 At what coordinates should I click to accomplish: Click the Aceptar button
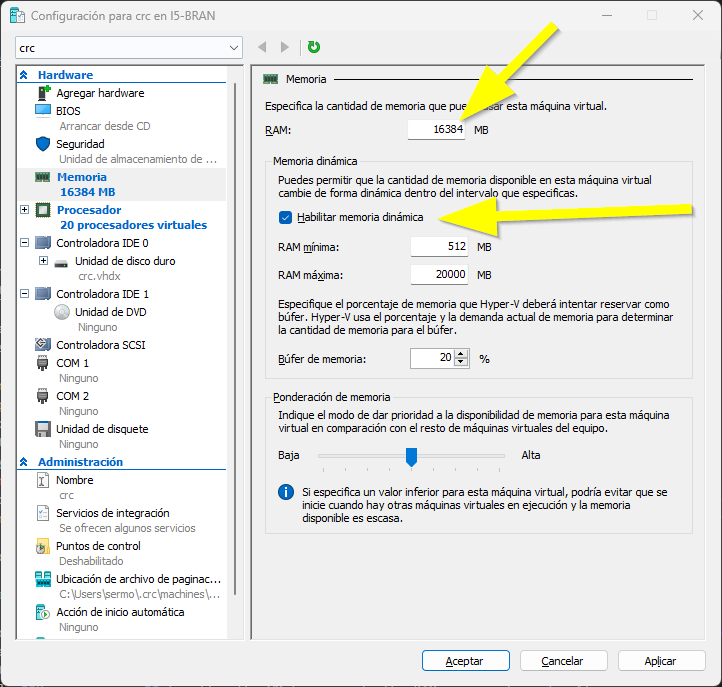465,661
